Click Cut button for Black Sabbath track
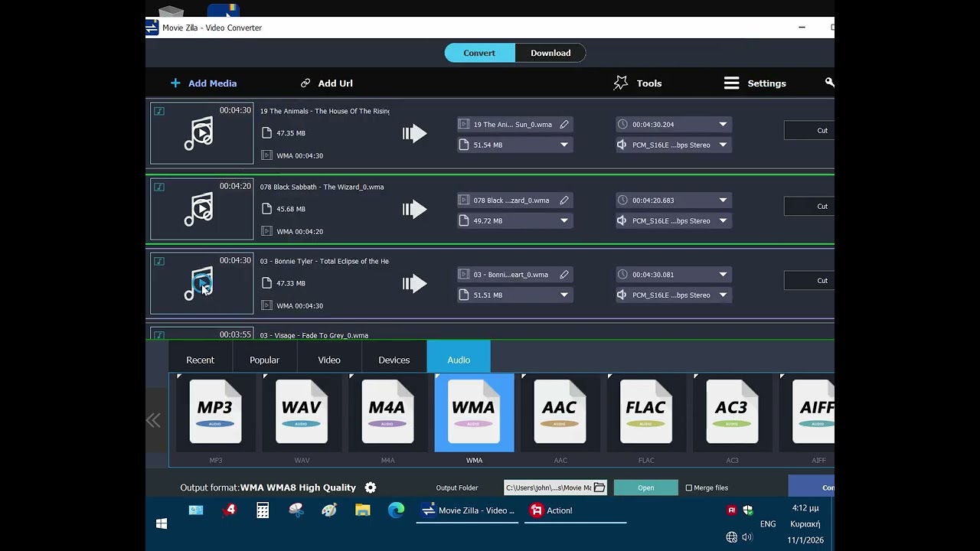Viewport: 980px width, 551px height. tap(809, 206)
